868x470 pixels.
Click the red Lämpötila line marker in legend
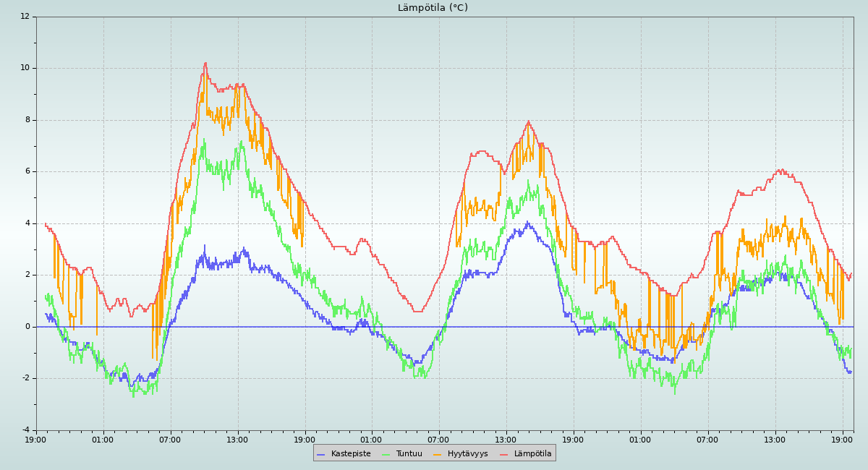tap(504, 454)
